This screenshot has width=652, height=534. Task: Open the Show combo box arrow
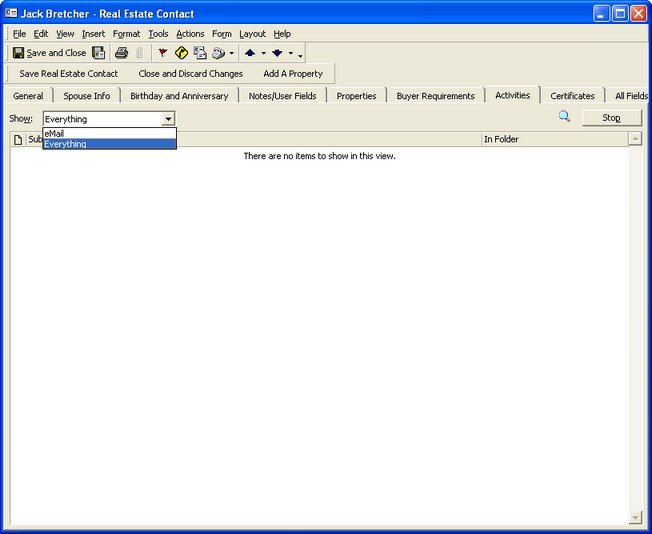click(168, 119)
